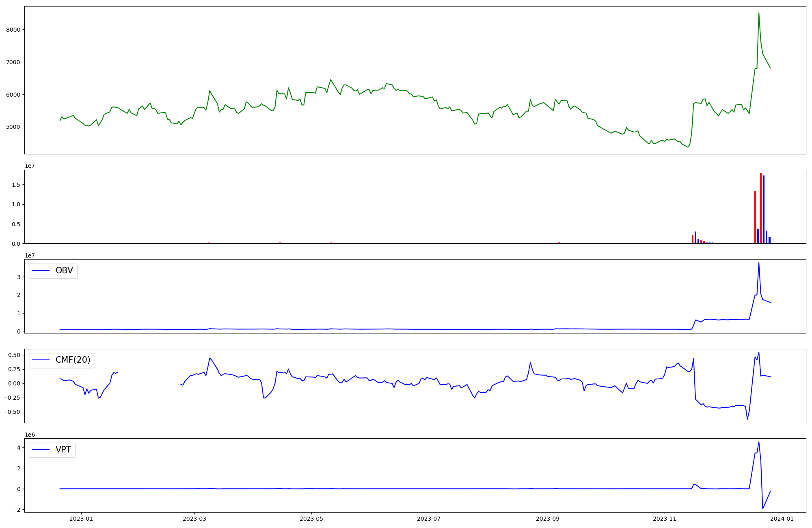
Task: Click the OBV legend label
Action: coord(64,270)
